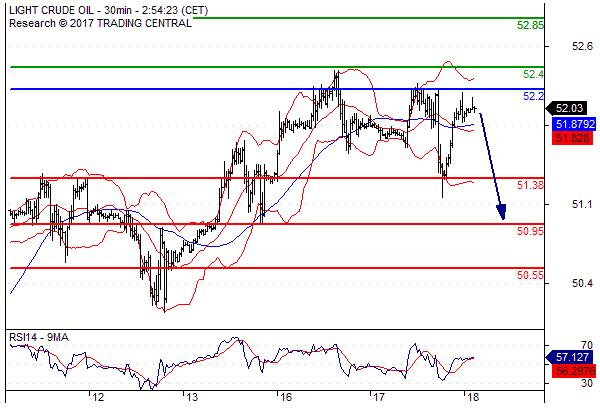
Task: Select the 51.38 support level label
Action: click(530, 185)
